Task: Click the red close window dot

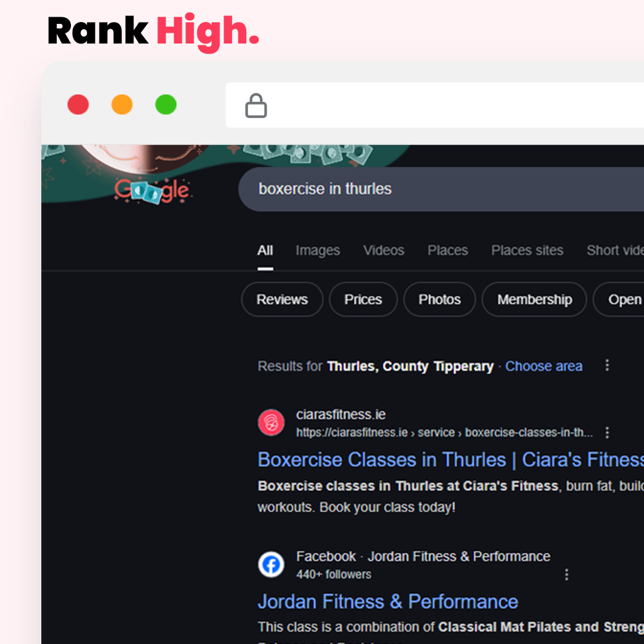Action: click(x=78, y=104)
